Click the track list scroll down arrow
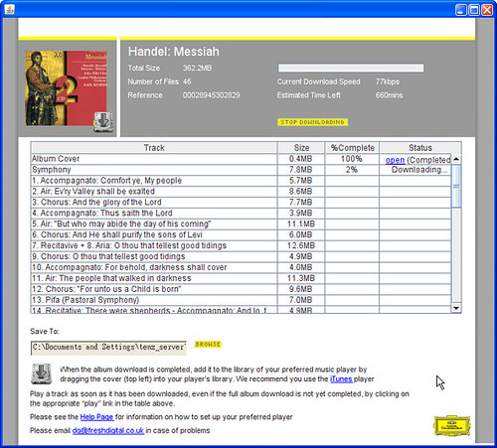Viewport: 497px width, 448px height. pyautogui.click(x=456, y=308)
